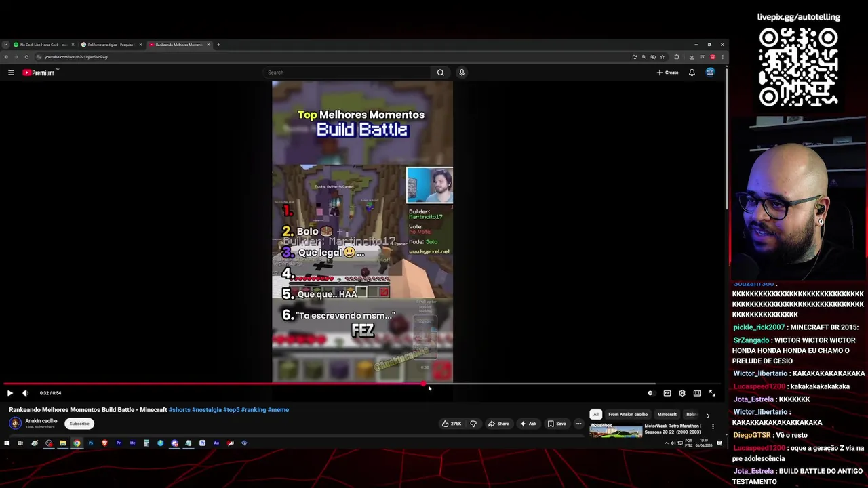Viewport: 868px width, 488px height.
Task: Open the player settings gear
Action: (682, 393)
